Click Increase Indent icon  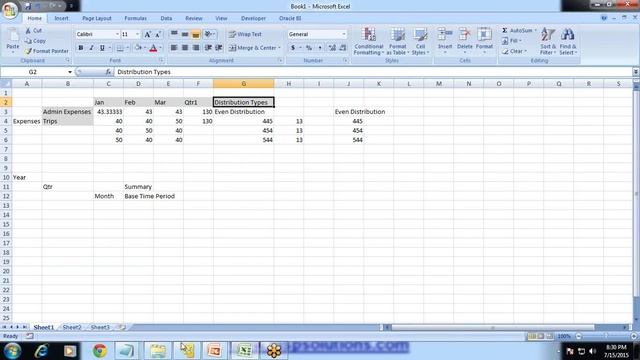[219, 48]
